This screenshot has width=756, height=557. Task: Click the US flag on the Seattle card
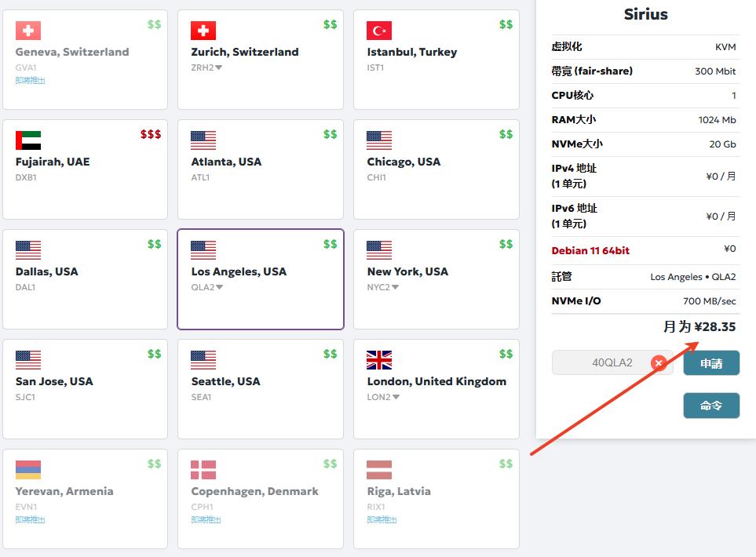203,360
